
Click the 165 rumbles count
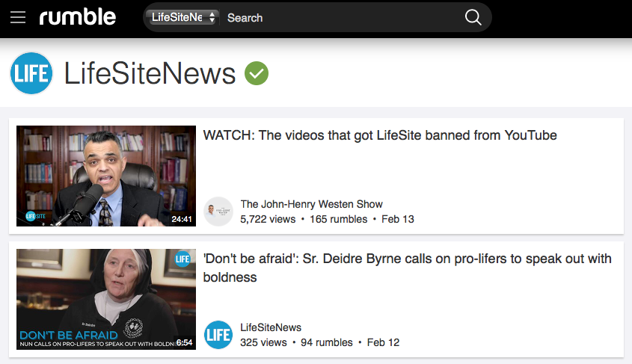[x=338, y=219]
